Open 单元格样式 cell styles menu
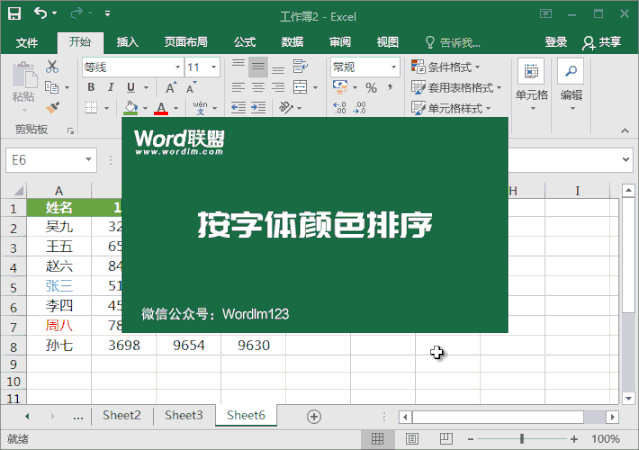This screenshot has height=450, width=639. [x=451, y=108]
